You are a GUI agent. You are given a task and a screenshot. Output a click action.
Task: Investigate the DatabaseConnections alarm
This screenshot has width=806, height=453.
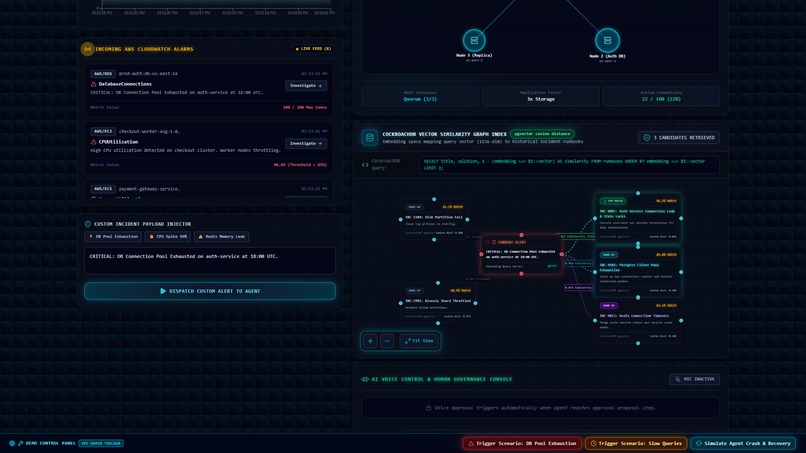(306, 85)
